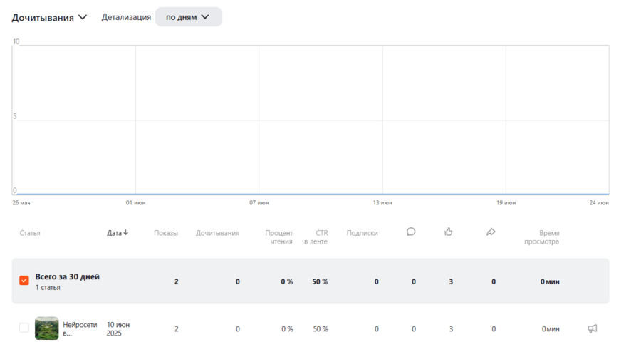
Task: Click the date sort arrow icon
Action: (126, 233)
